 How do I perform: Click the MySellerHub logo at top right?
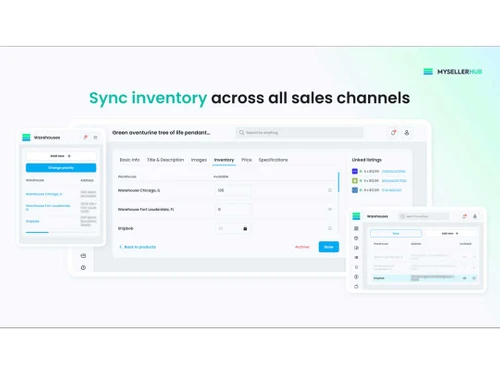point(453,72)
